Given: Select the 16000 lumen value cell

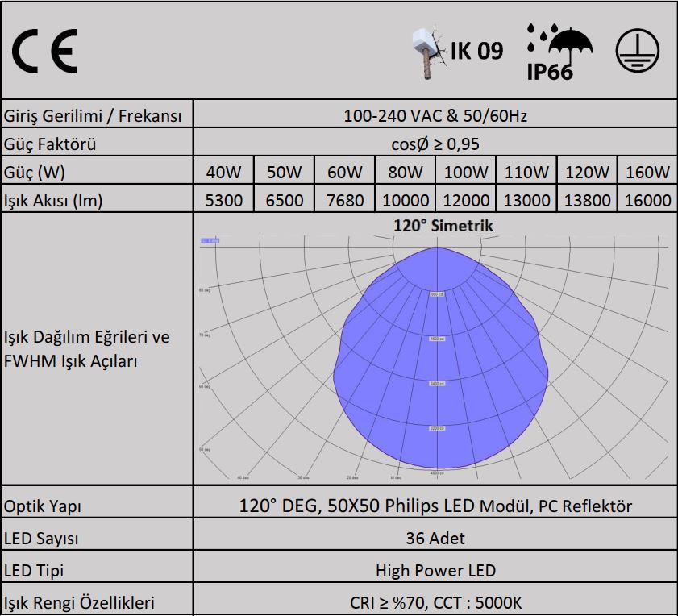Looking at the screenshot, I should pyautogui.click(x=647, y=200).
